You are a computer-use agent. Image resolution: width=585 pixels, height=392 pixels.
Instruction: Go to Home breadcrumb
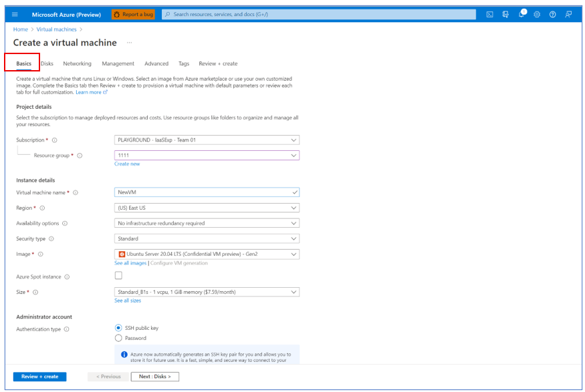[21, 29]
